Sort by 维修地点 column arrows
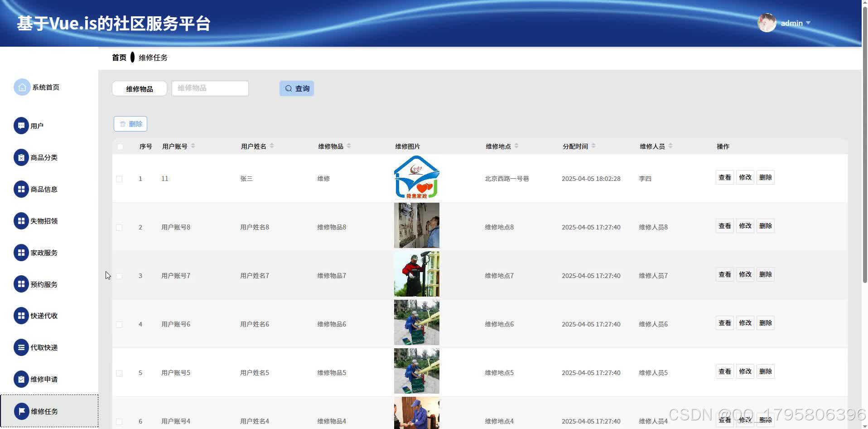The height and width of the screenshot is (429, 868). click(x=516, y=146)
